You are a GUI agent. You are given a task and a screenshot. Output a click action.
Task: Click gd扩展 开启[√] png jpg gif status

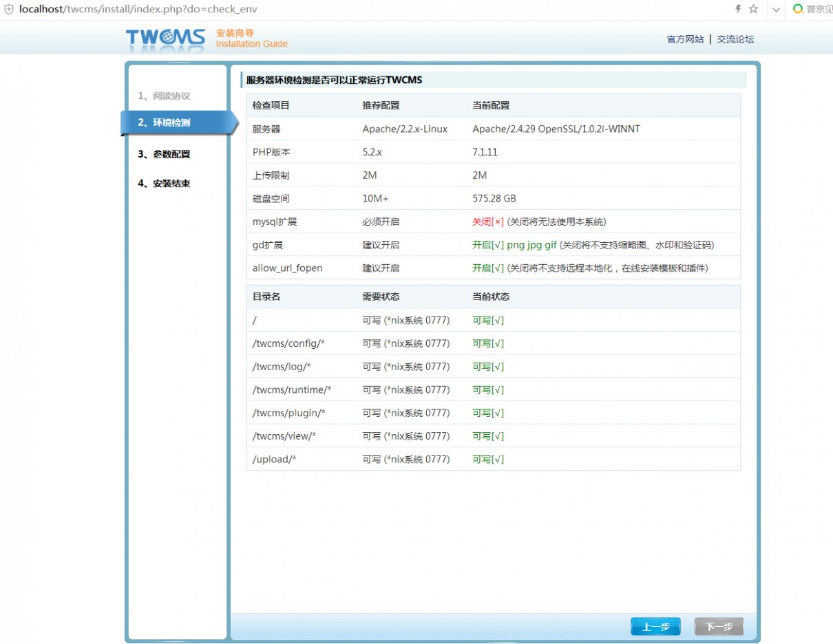pos(514,245)
